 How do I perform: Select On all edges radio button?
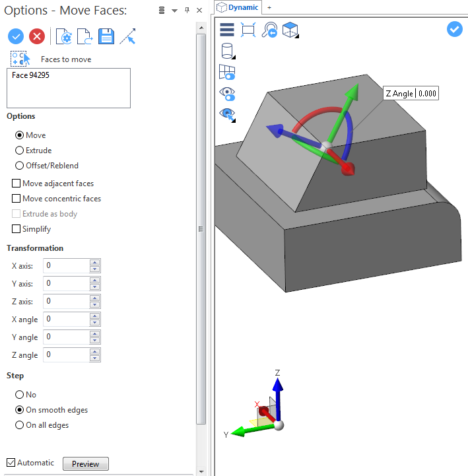(19, 425)
